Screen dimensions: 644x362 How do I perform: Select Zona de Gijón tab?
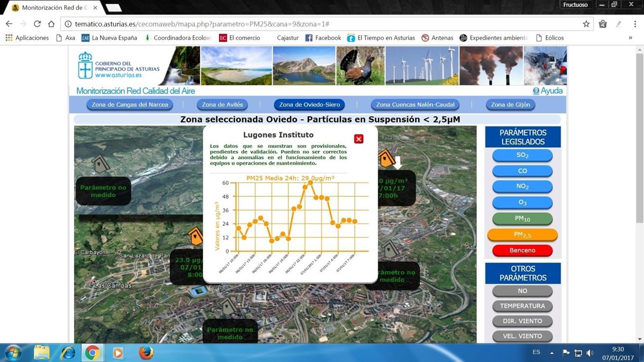point(510,105)
